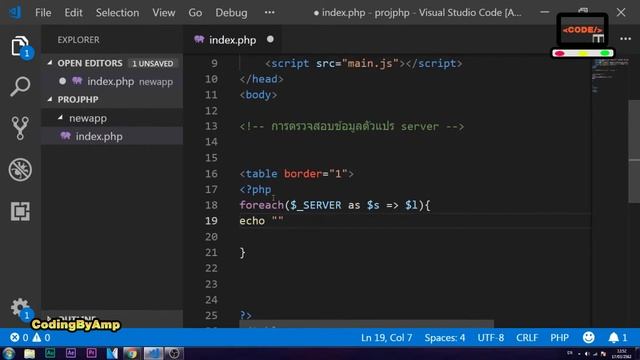Viewport: 640px width, 360px height.
Task: Change line ending via CRLF
Action: coord(527,338)
